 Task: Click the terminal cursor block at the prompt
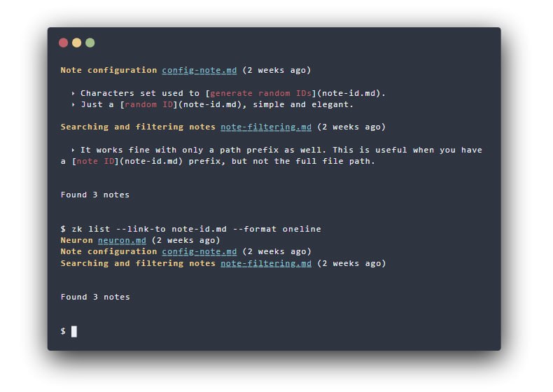(74, 331)
